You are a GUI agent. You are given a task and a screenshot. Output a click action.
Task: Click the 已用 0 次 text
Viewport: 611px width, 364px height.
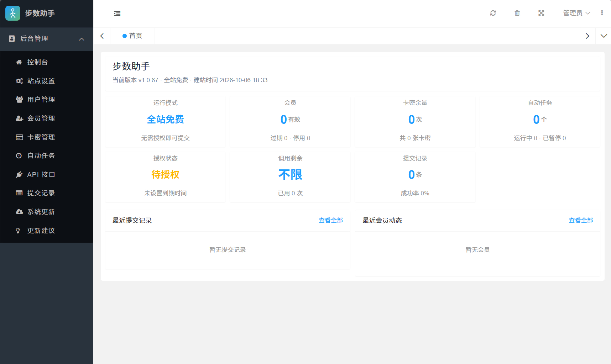(290, 193)
